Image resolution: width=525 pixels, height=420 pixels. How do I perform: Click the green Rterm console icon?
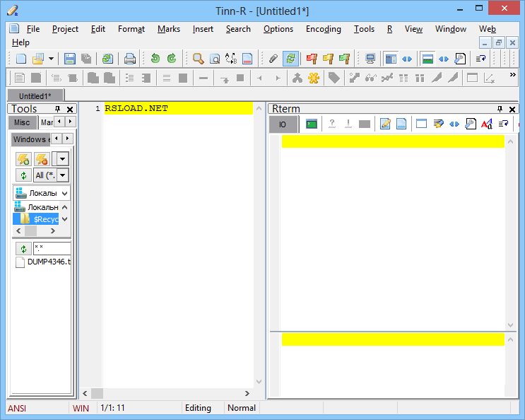point(312,124)
